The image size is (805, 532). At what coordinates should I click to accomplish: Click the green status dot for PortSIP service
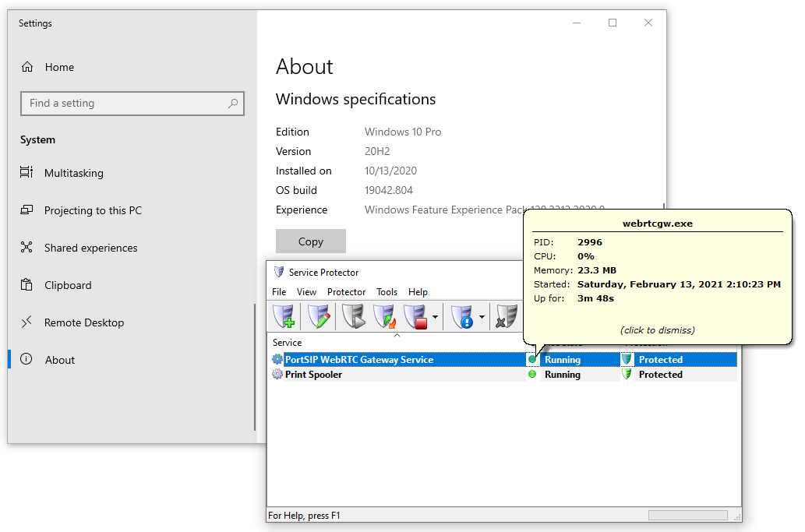532,360
